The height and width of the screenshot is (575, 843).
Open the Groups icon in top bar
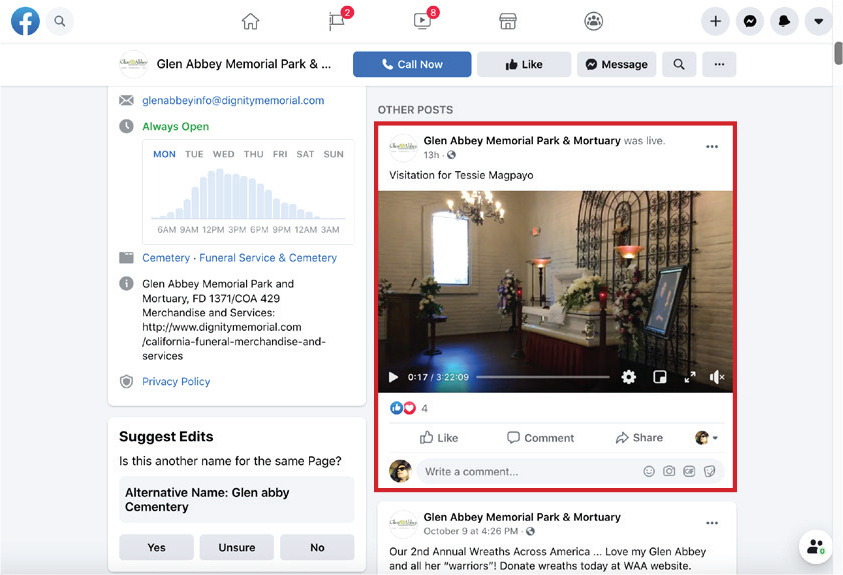[x=594, y=21]
